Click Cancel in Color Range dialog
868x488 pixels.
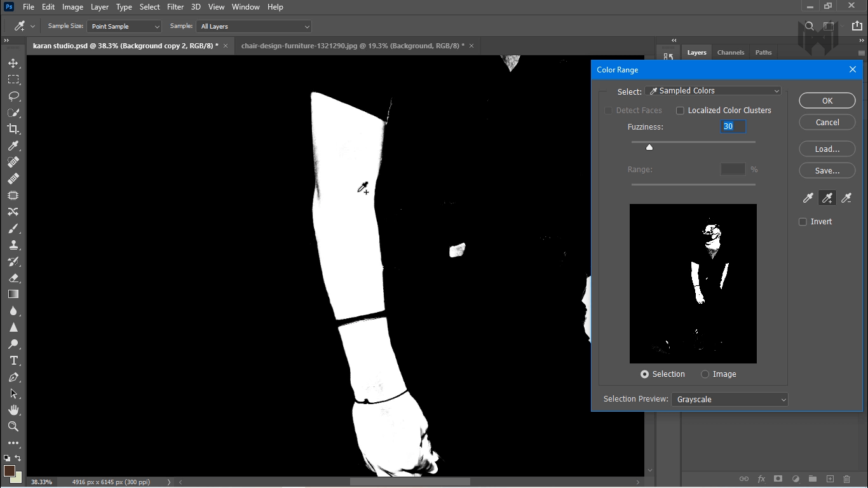click(x=827, y=123)
